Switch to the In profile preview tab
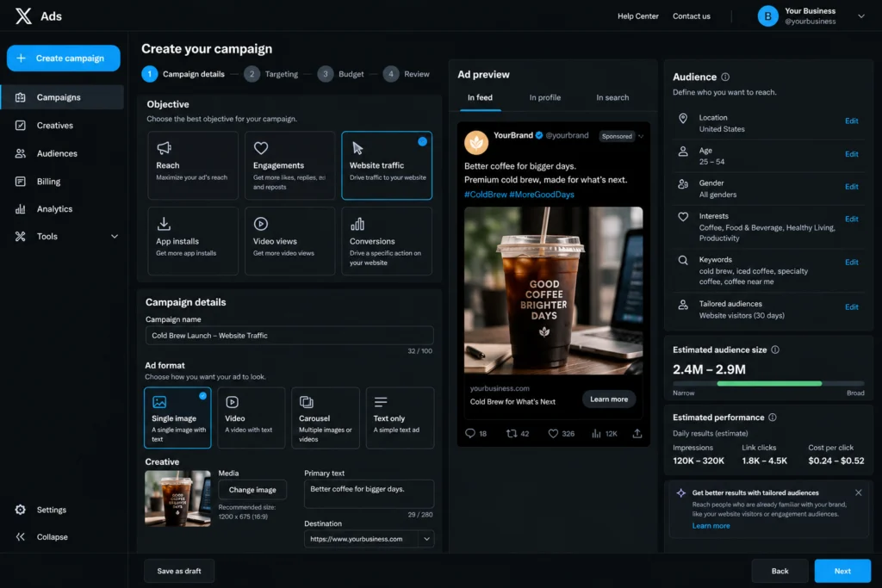The width and height of the screenshot is (882, 588). [544, 97]
